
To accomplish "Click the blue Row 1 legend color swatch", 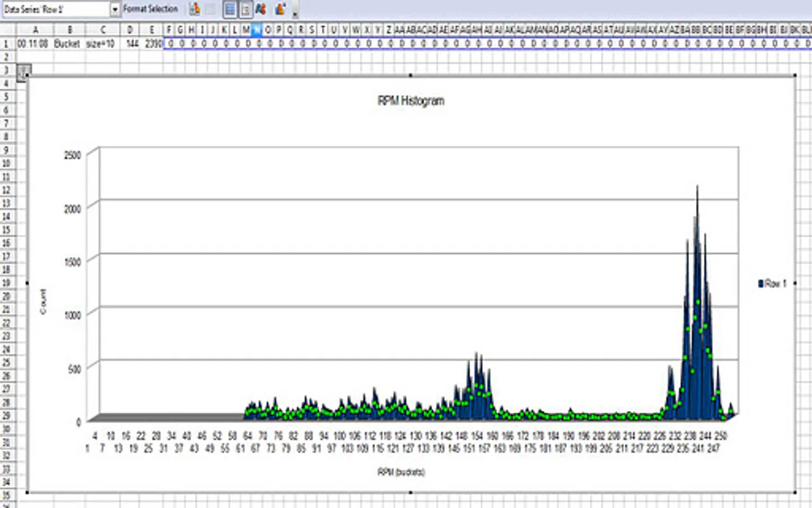I will (x=761, y=283).
